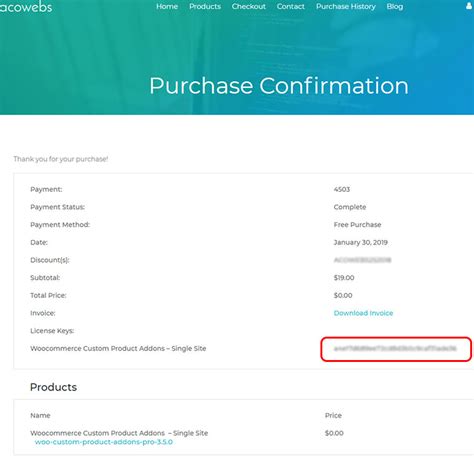This screenshot has width=474, height=475.
Task: Click product name in the Products table
Action: [x=119, y=433]
